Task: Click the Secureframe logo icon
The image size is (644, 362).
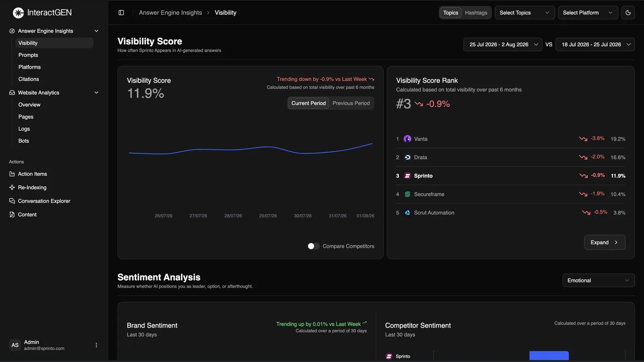Action: (407, 194)
